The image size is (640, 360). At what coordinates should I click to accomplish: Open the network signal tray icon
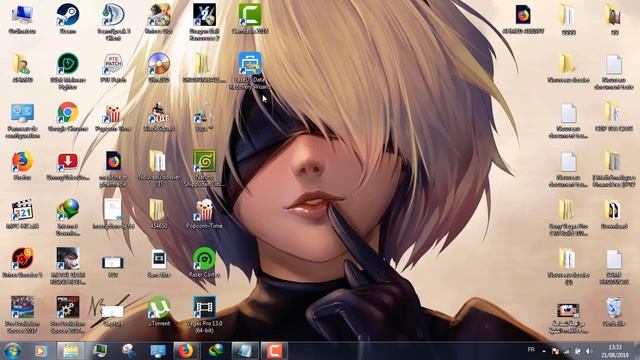click(x=566, y=351)
